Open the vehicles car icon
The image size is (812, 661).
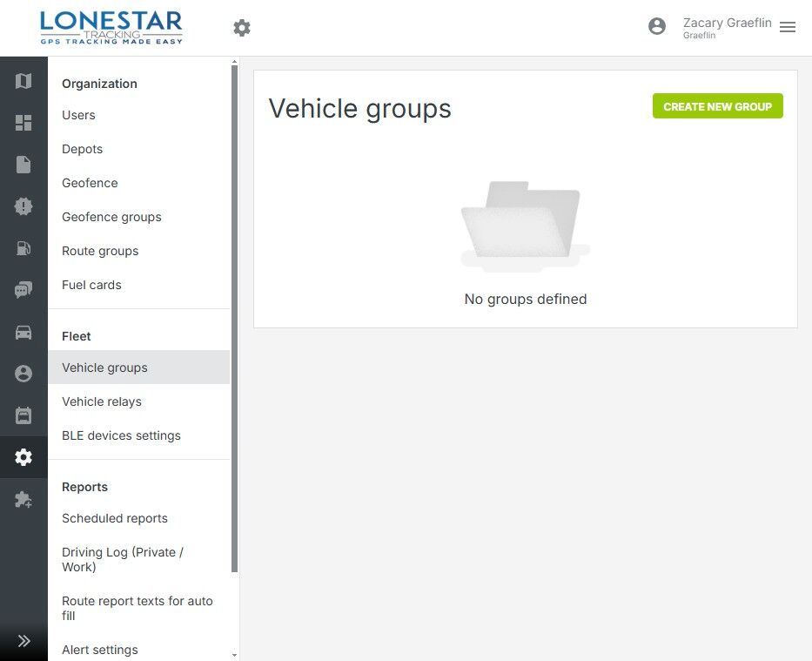pyautogui.click(x=23, y=332)
